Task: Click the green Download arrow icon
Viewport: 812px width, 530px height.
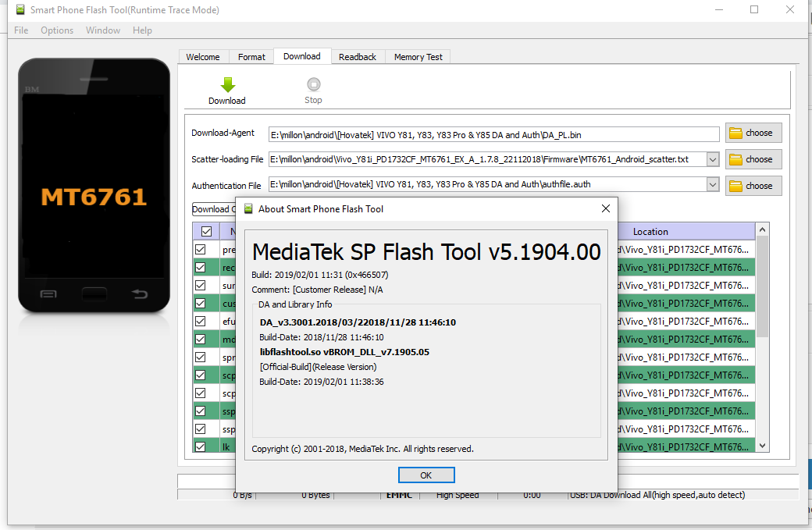Action: pyautogui.click(x=227, y=84)
